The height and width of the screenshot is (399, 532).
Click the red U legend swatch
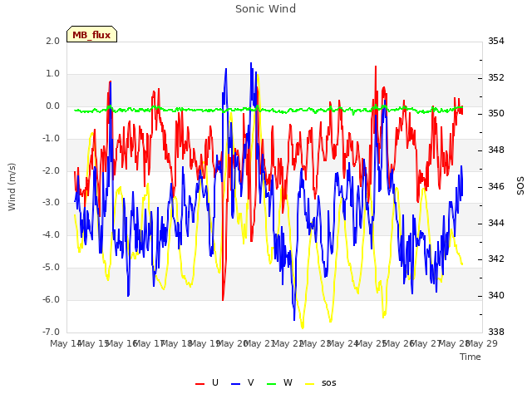pyautogui.click(x=199, y=383)
